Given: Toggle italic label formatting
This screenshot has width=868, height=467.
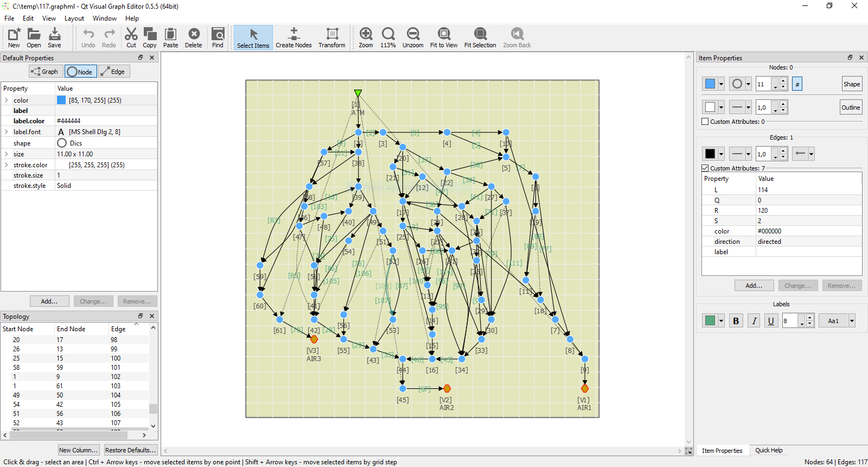Looking at the screenshot, I should (754, 321).
